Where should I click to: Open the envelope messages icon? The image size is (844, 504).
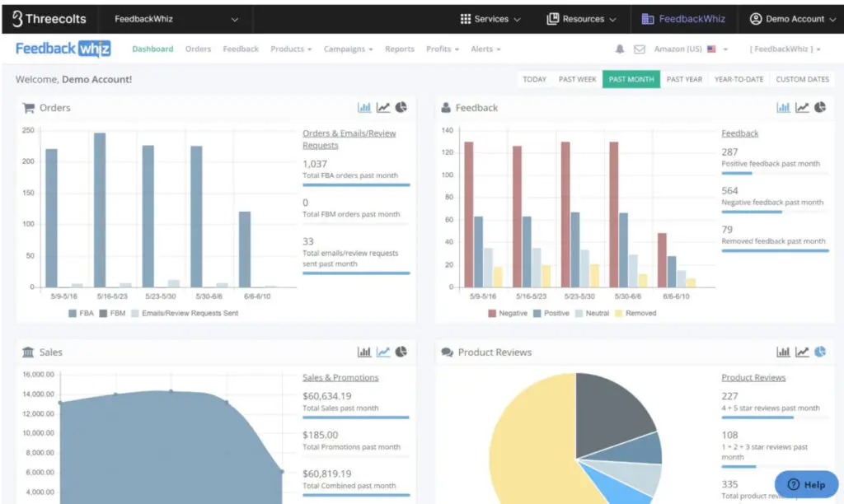pyautogui.click(x=640, y=49)
